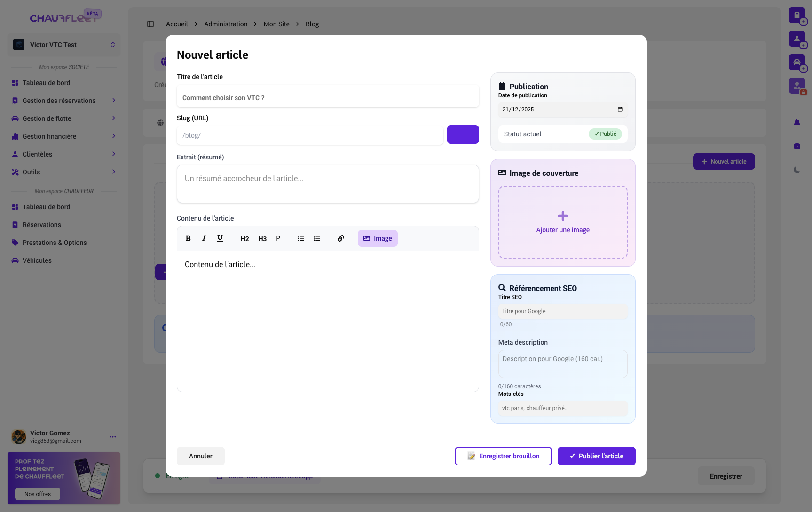Click the Image insert button in toolbar
Image resolution: width=812 pixels, height=512 pixels.
(x=378, y=238)
